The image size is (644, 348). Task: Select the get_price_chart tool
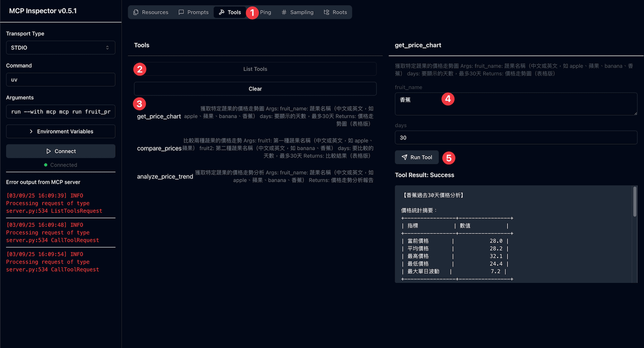pyautogui.click(x=159, y=116)
